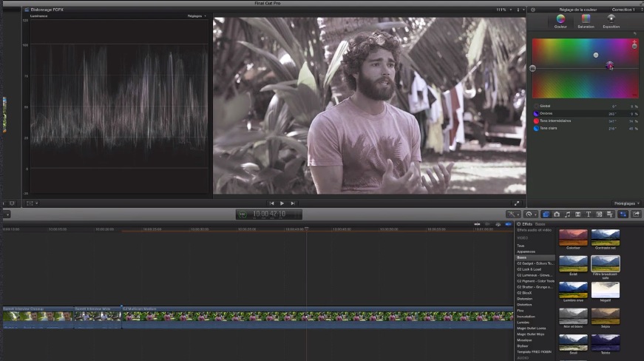Select the Lumière crue effect thumbnail
This screenshot has height=361, width=644.
(x=573, y=290)
